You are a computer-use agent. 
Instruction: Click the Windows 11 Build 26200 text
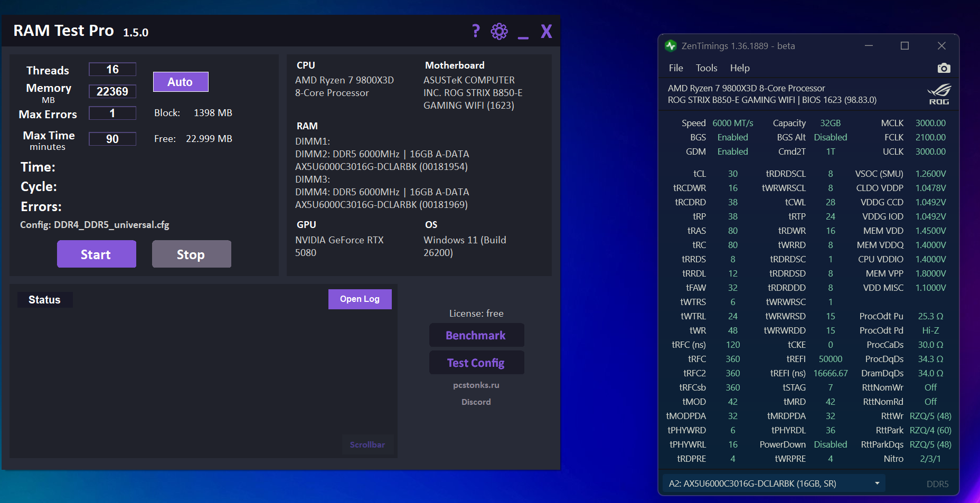[x=465, y=246]
